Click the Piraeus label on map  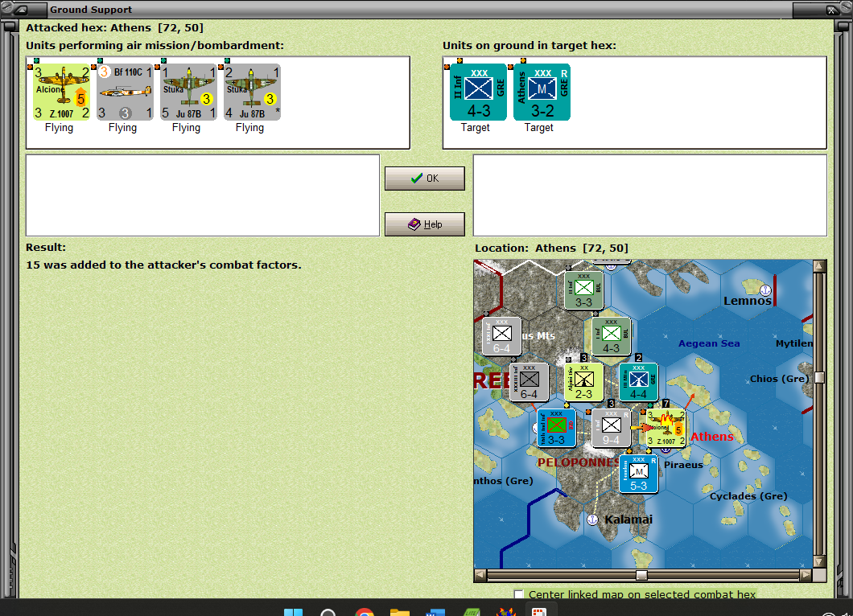coord(683,465)
